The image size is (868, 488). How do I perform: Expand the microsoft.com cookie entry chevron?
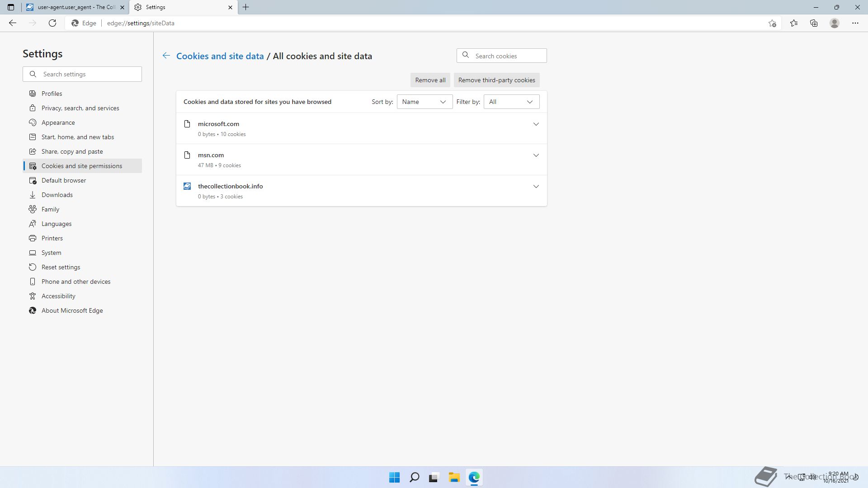pyautogui.click(x=536, y=124)
